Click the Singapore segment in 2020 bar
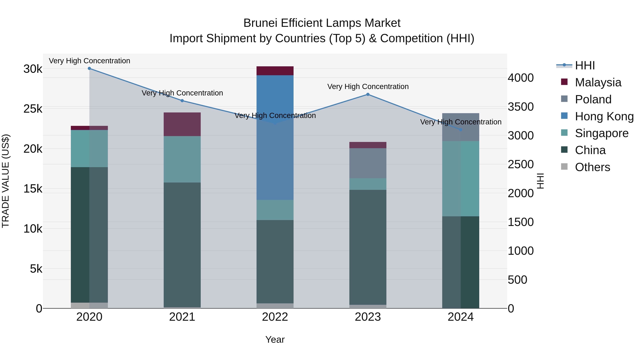 coord(89,149)
